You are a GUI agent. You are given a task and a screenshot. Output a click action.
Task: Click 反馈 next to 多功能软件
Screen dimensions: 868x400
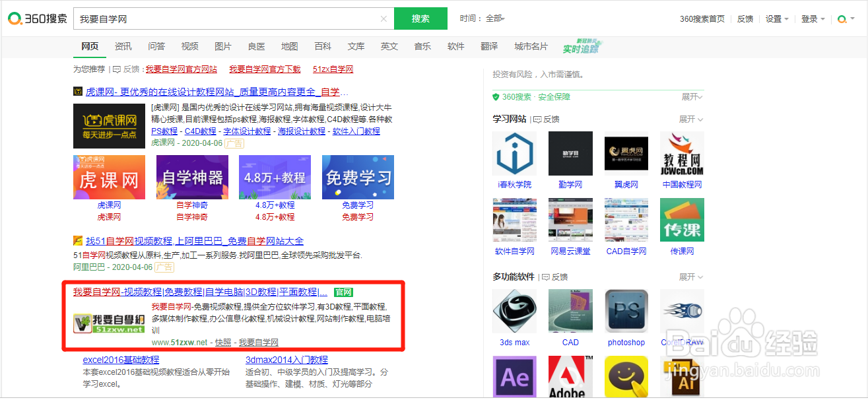(x=554, y=277)
